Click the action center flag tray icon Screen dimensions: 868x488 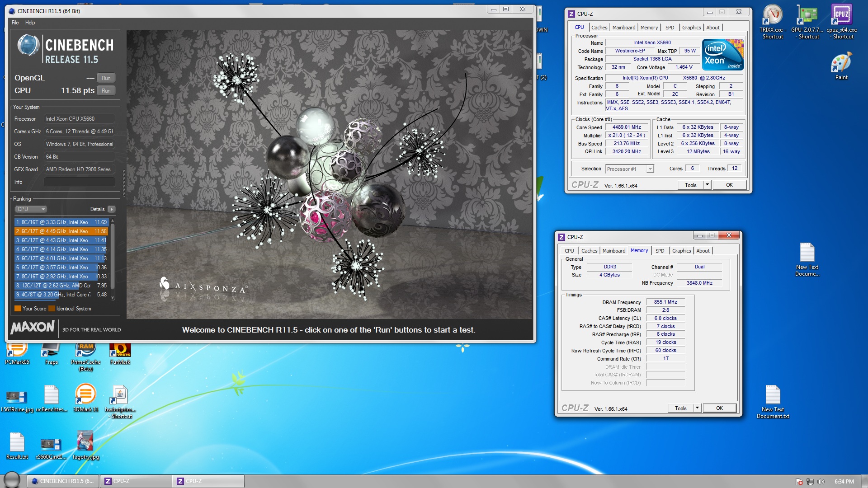[799, 482]
